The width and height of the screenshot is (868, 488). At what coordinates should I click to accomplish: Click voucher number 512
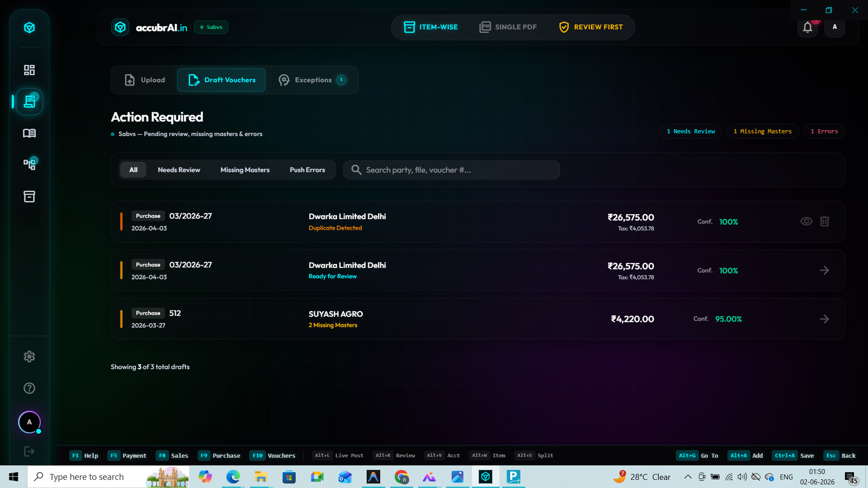175,313
